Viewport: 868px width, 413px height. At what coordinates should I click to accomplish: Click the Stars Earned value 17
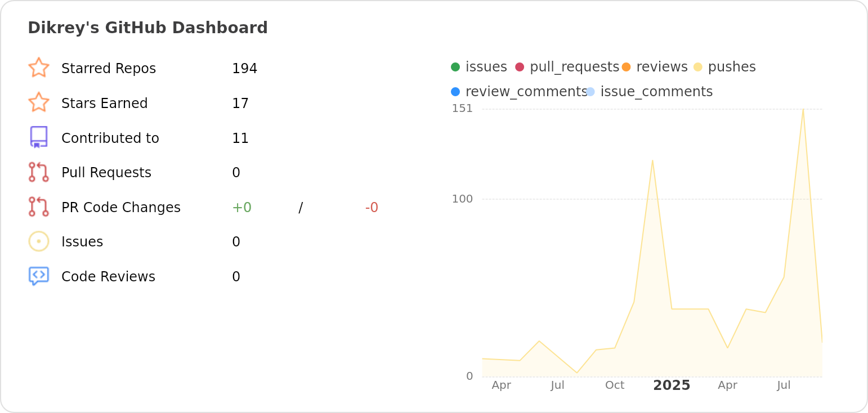tap(240, 104)
